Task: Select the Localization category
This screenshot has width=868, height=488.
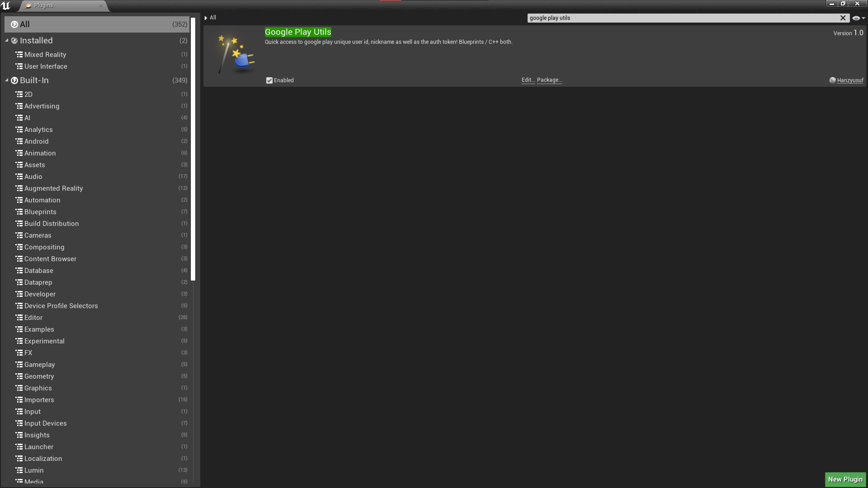Action: [x=97, y=459]
